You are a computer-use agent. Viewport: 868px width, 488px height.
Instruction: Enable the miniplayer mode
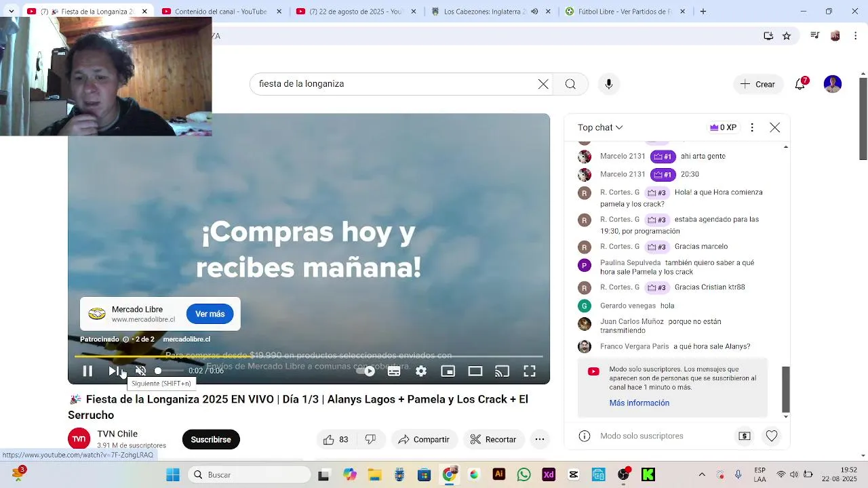pyautogui.click(x=448, y=371)
